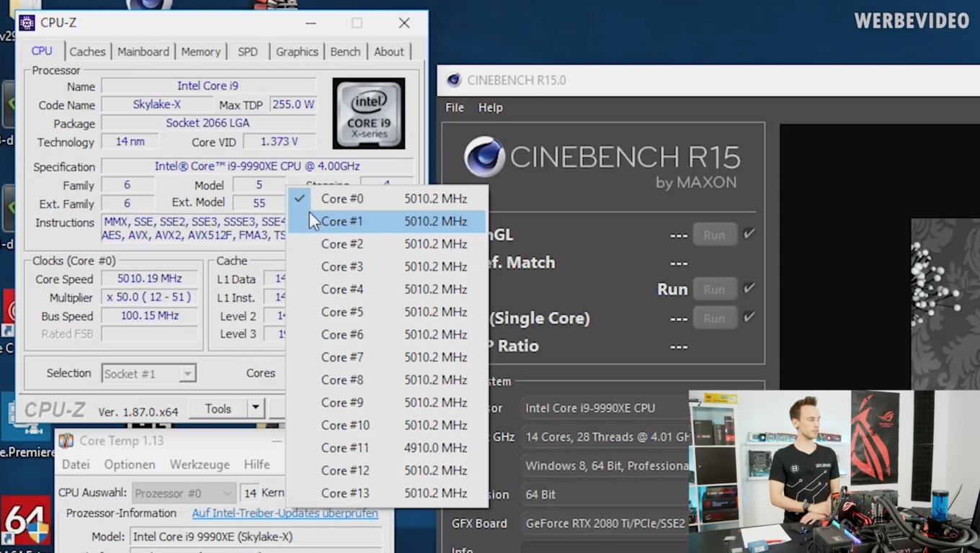Pick Core #12 from the list
The image size is (980, 553).
coord(387,471)
